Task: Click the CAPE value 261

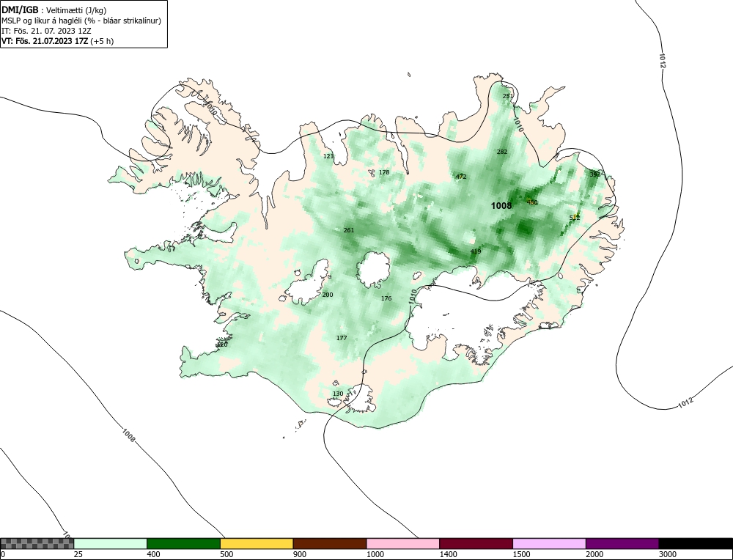Action: tap(349, 230)
